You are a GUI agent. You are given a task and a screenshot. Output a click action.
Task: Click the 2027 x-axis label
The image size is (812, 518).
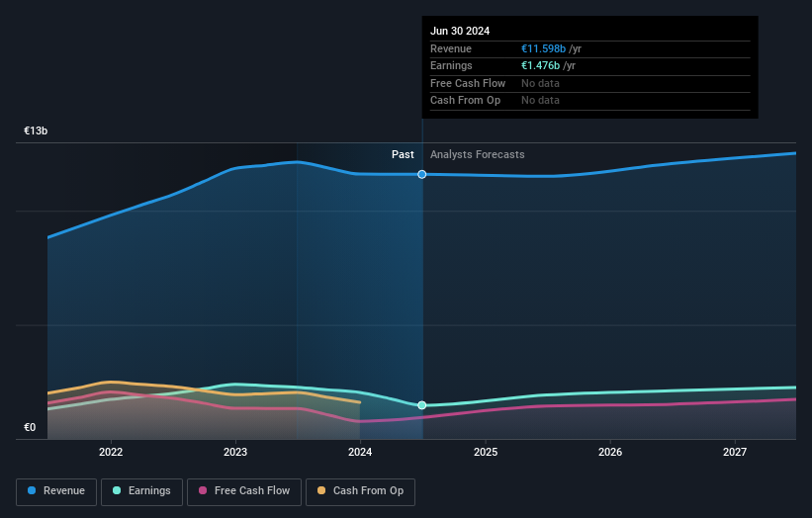[x=735, y=453]
